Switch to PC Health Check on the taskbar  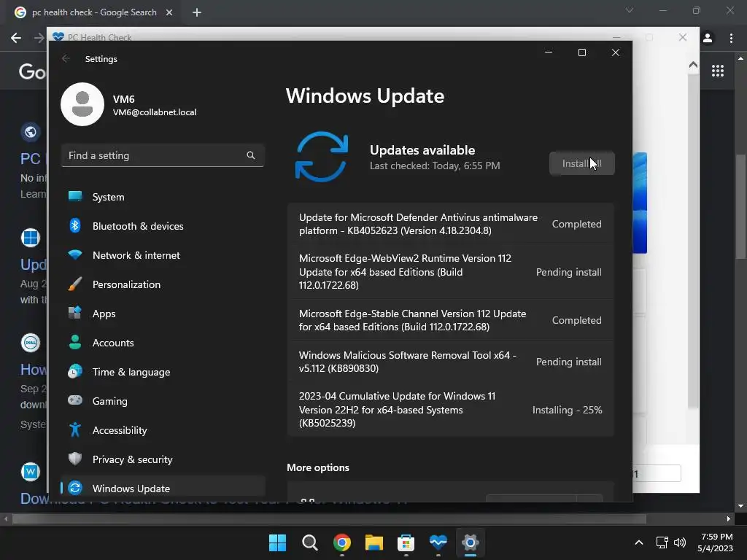[438, 542]
